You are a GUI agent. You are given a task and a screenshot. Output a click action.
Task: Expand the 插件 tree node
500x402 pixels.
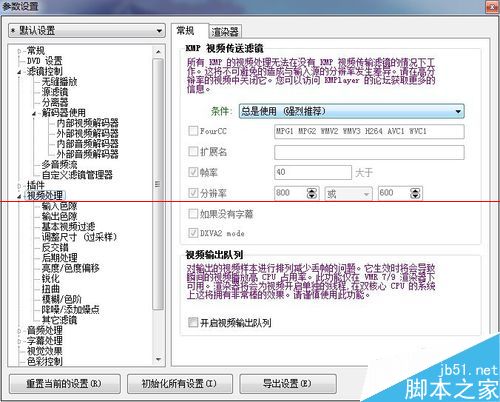[x=19, y=186]
